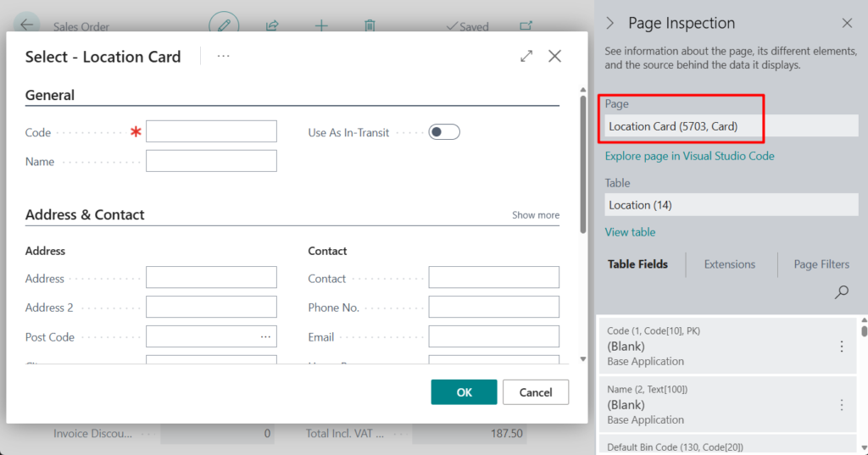868x455 pixels.
Task: Click the search icon in Page Inspection
Action: click(x=841, y=292)
